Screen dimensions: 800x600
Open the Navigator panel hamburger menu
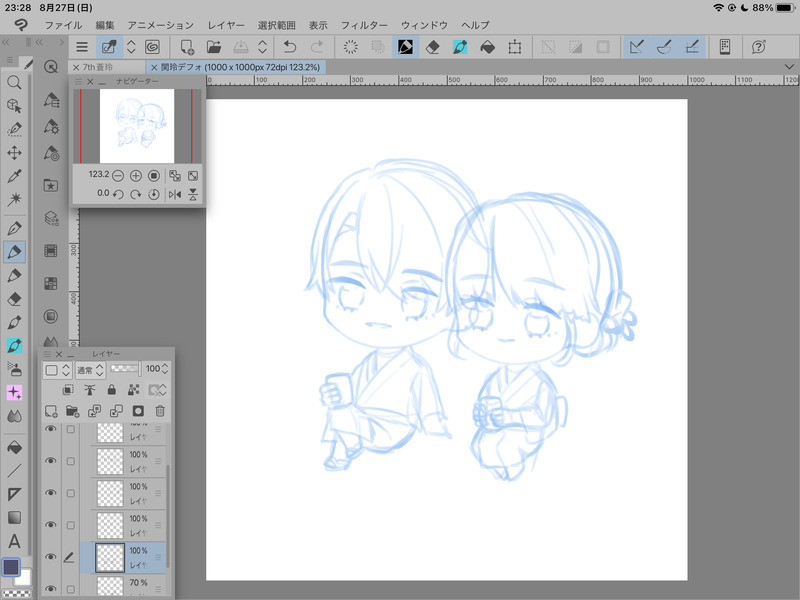78,82
